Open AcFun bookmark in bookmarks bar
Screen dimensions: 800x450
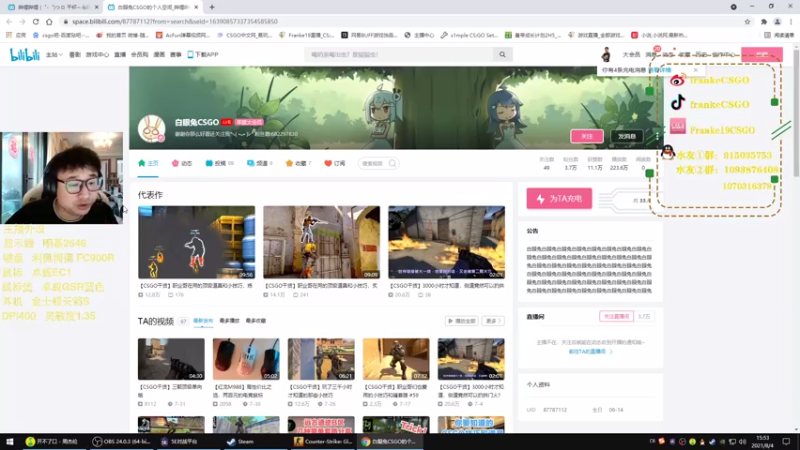click(x=183, y=35)
